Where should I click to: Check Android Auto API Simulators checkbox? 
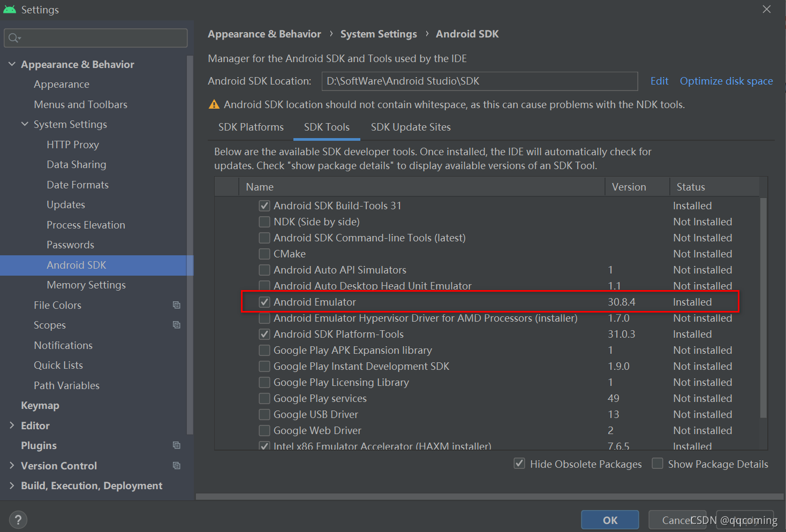click(264, 270)
